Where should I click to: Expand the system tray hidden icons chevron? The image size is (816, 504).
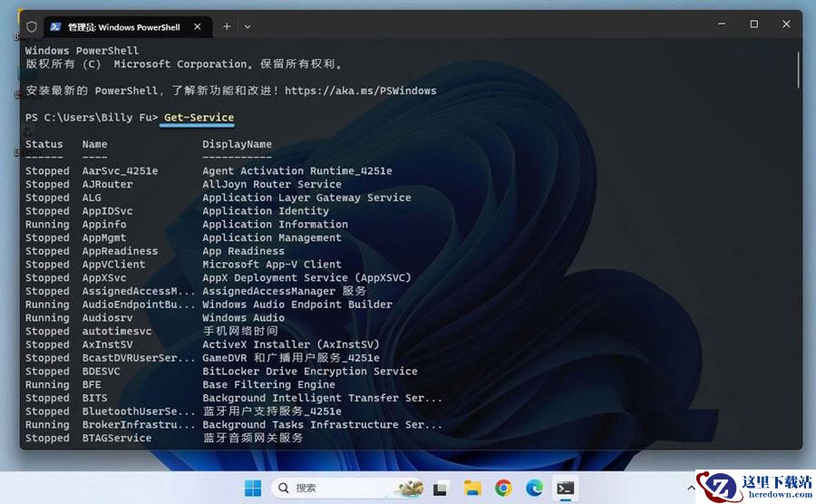coord(691,488)
